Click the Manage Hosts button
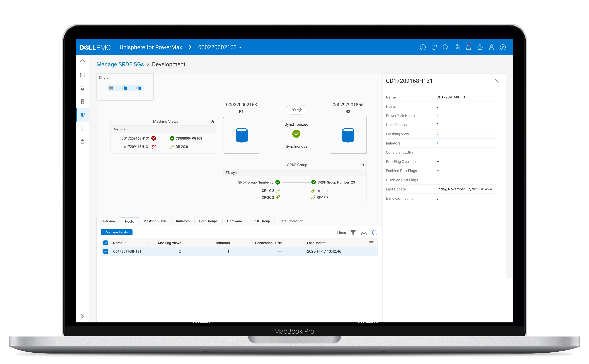This screenshot has width=589, height=364. point(117,232)
